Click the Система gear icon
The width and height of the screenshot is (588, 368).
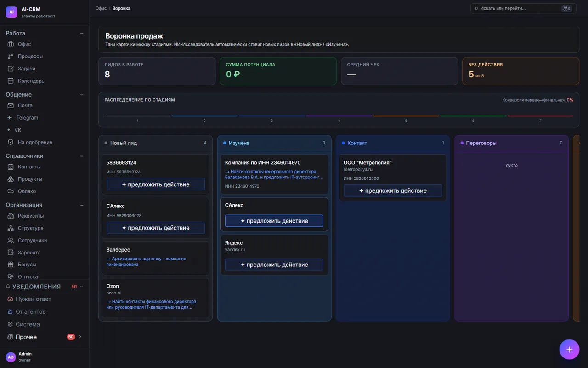coord(10,324)
